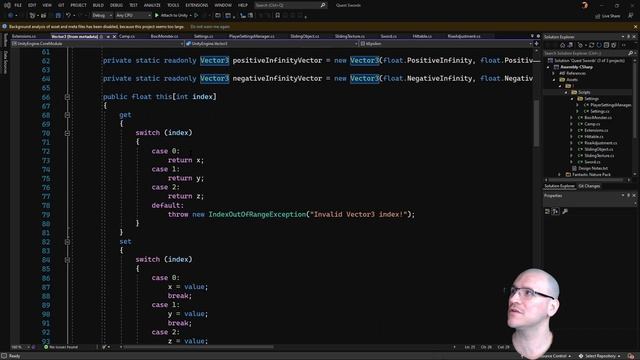Switch to the BossMonster.cs tab
The width and height of the screenshot is (640, 360).
click(x=164, y=36)
